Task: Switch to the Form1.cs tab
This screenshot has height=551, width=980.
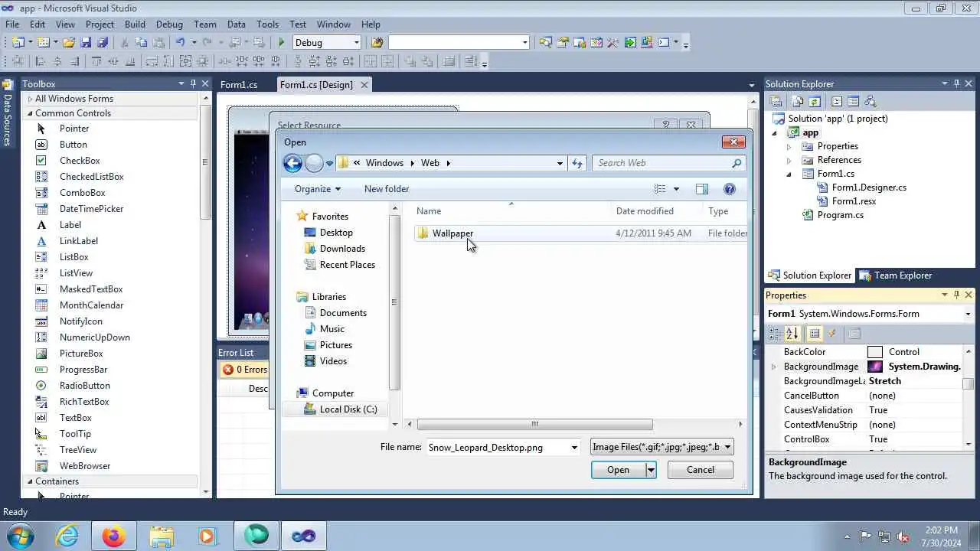Action: click(239, 85)
